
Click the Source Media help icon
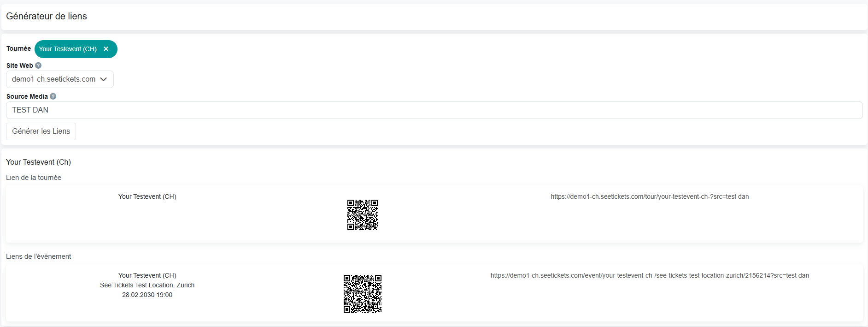[x=53, y=96]
